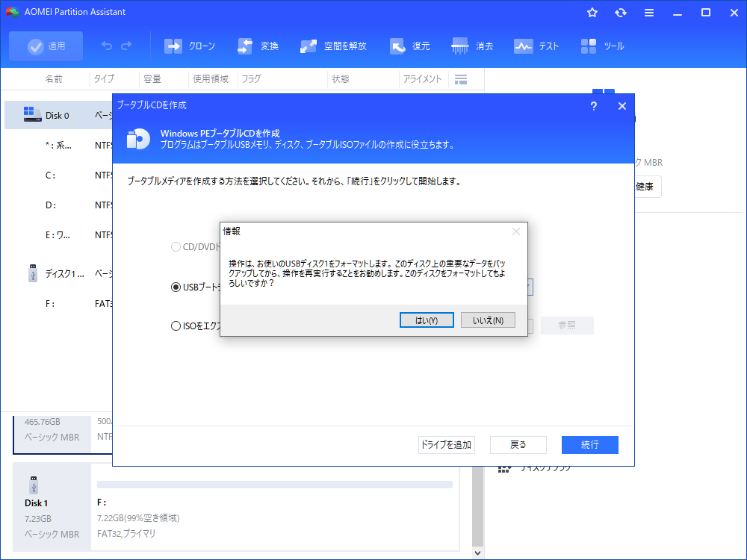This screenshot has width=747, height=560.
Task: Select USB boot device radio option
Action: click(x=176, y=287)
